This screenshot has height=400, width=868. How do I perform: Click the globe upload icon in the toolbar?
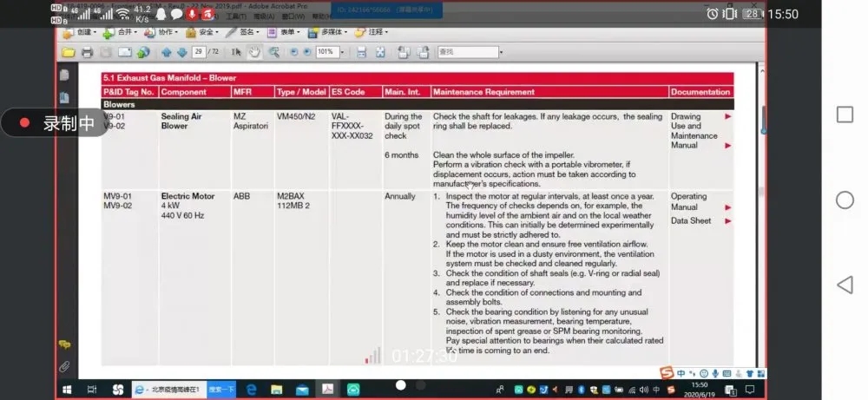pos(143,53)
